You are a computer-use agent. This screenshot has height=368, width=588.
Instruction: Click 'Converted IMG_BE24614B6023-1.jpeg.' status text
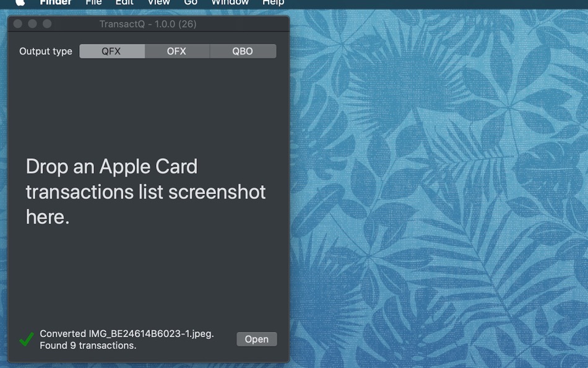coord(127,333)
